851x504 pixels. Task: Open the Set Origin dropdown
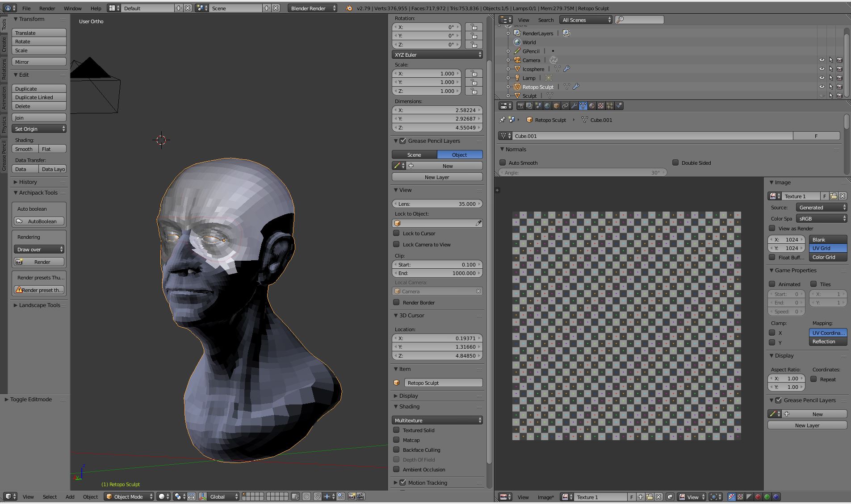39,129
